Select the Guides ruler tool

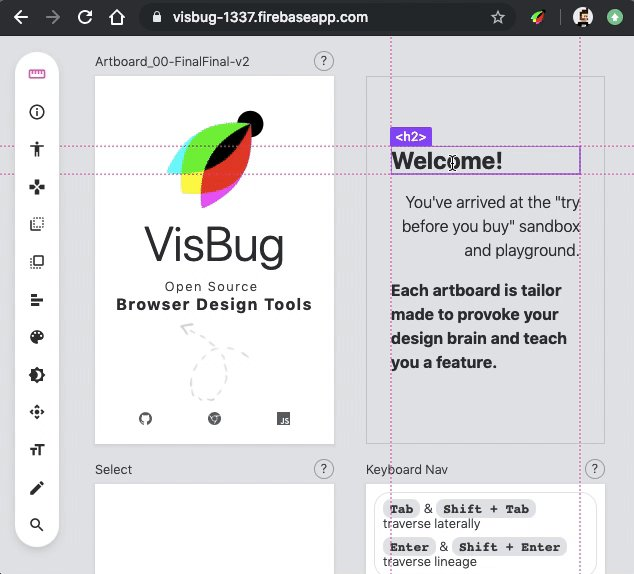tap(37, 74)
